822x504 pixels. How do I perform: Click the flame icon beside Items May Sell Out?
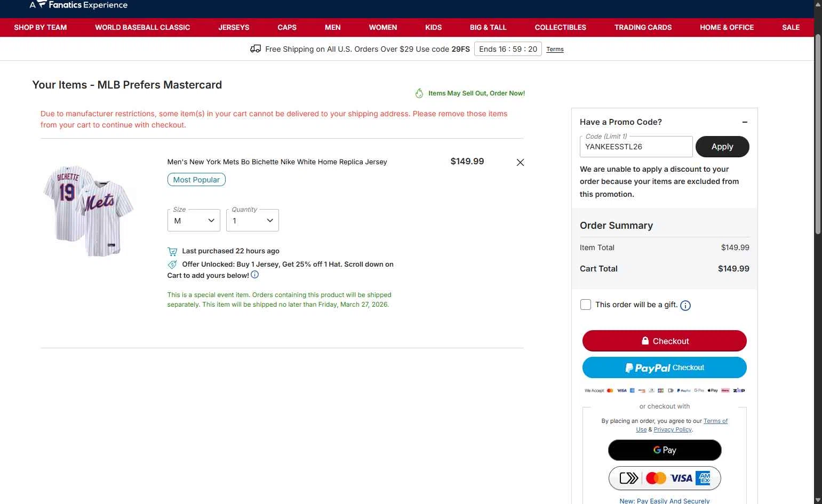pos(419,93)
